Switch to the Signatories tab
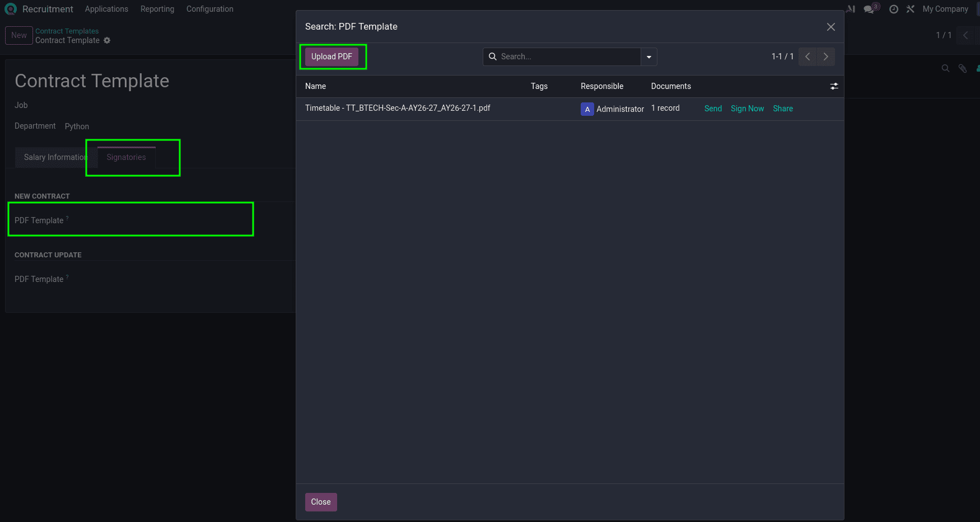 tap(126, 157)
